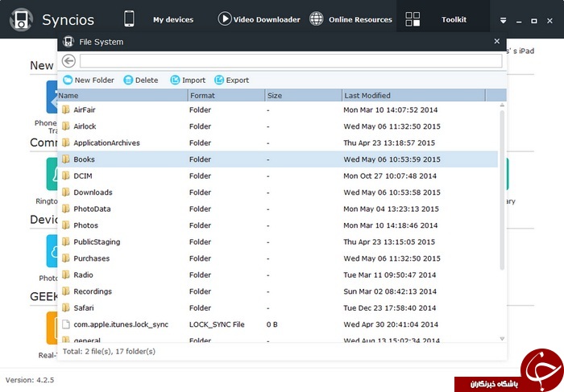Screen dimensions: 564x392
Task: Open the Syncios main menu dropdown arrow
Action: tap(504, 20)
